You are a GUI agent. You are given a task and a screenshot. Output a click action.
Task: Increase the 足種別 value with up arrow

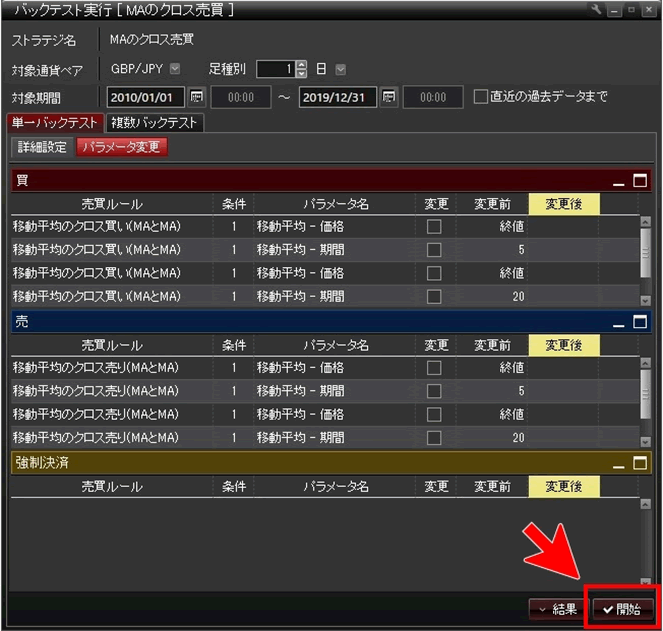point(301,65)
